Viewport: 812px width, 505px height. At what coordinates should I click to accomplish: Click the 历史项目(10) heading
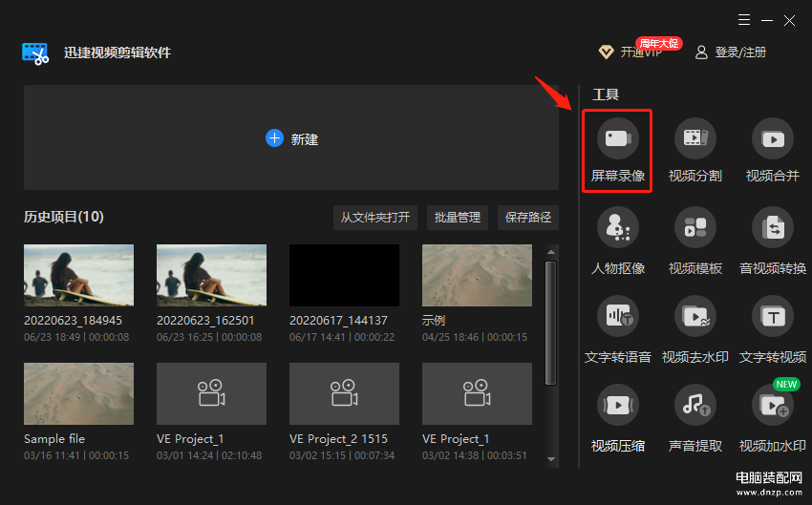[64, 217]
